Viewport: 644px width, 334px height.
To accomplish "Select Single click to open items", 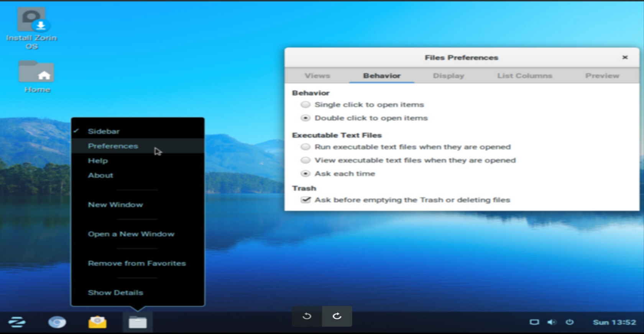I will (x=306, y=105).
